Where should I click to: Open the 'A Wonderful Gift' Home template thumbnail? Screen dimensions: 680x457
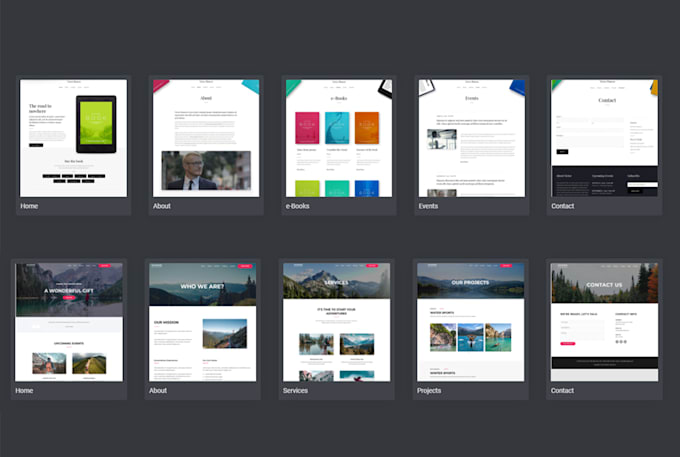[x=69, y=322]
